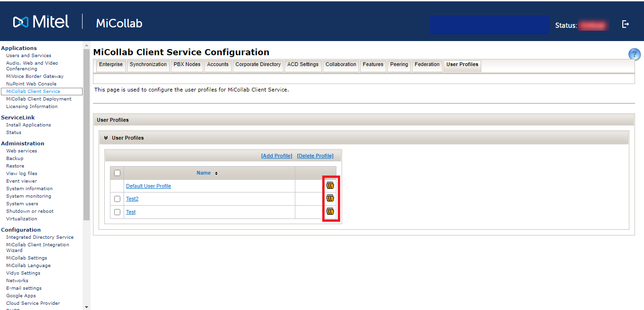The height and width of the screenshot is (310, 644).
Task: Open the blue help question mark icon
Action: pos(634,54)
